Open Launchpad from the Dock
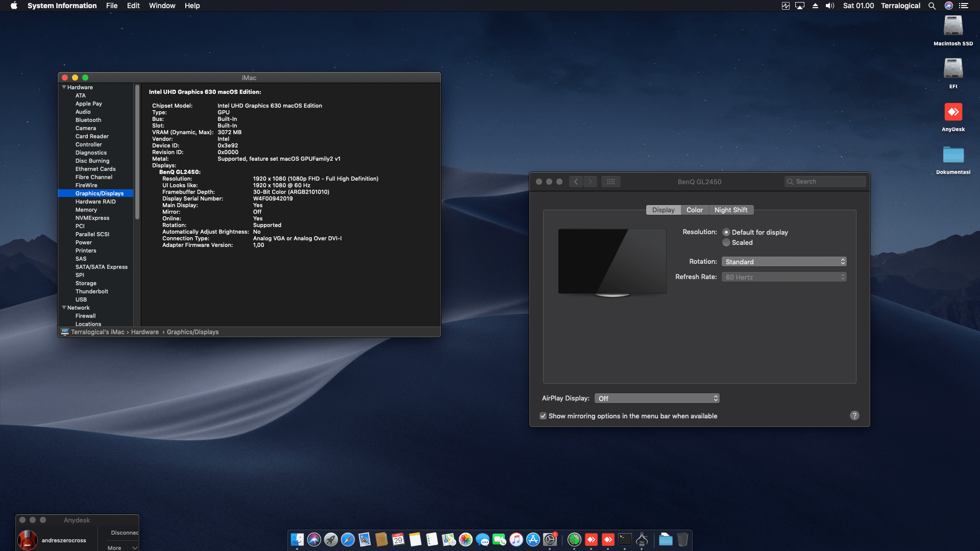The image size is (980, 551). (331, 539)
